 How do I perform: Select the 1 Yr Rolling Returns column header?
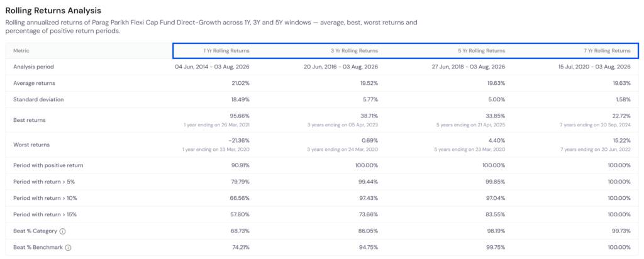tap(226, 51)
